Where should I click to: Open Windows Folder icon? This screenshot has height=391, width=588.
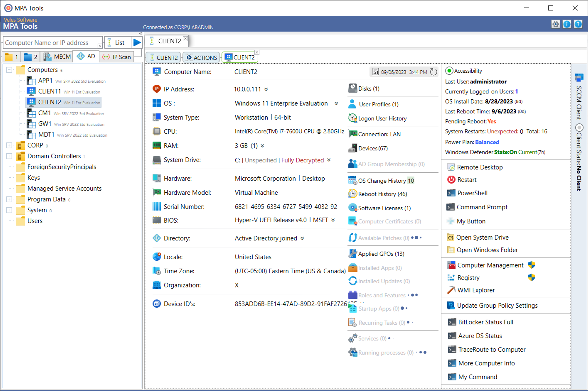451,250
